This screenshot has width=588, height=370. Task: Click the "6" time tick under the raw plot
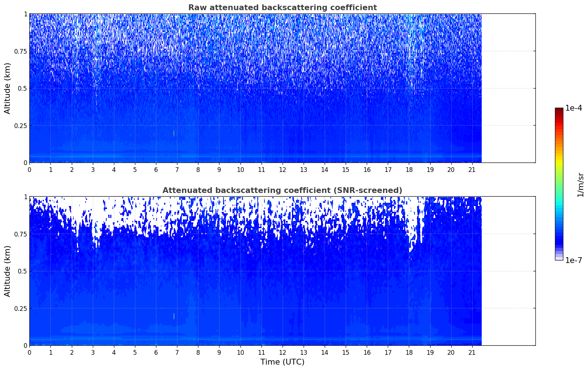[x=156, y=169]
